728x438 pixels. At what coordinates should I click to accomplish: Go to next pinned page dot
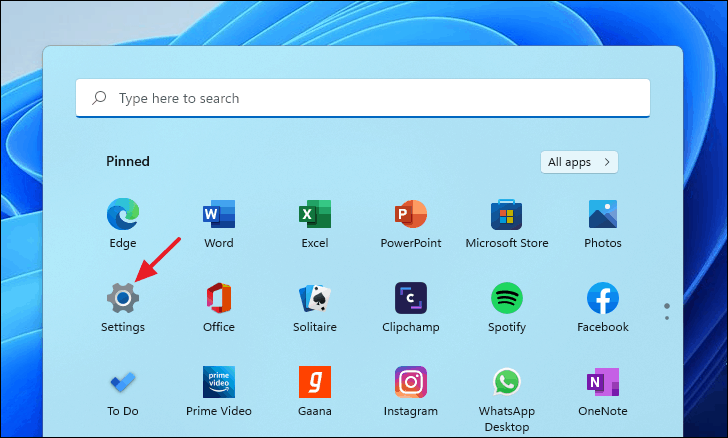coord(667,318)
